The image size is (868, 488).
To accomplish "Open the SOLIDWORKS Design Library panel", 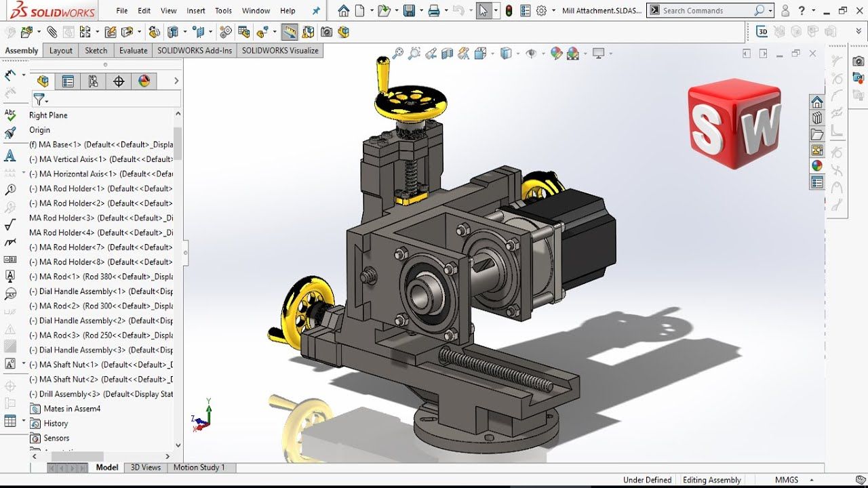I will pyautogui.click(x=817, y=118).
